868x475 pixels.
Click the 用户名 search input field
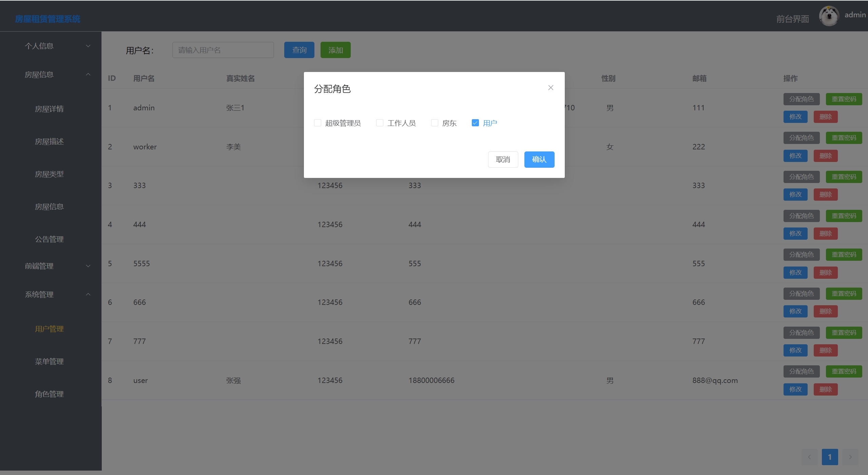[x=223, y=50]
